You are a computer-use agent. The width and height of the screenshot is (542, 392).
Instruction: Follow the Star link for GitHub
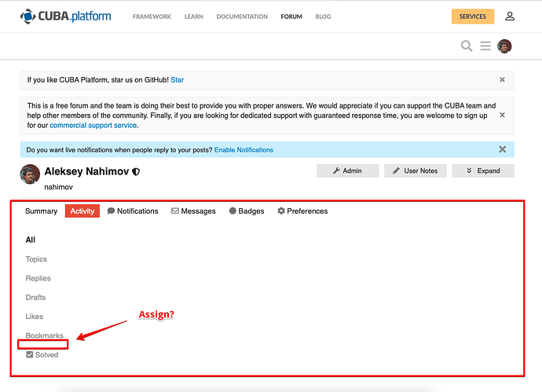(177, 80)
